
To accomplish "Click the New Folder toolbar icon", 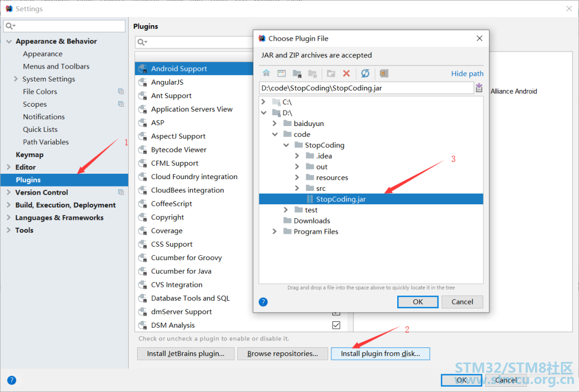I will click(331, 73).
